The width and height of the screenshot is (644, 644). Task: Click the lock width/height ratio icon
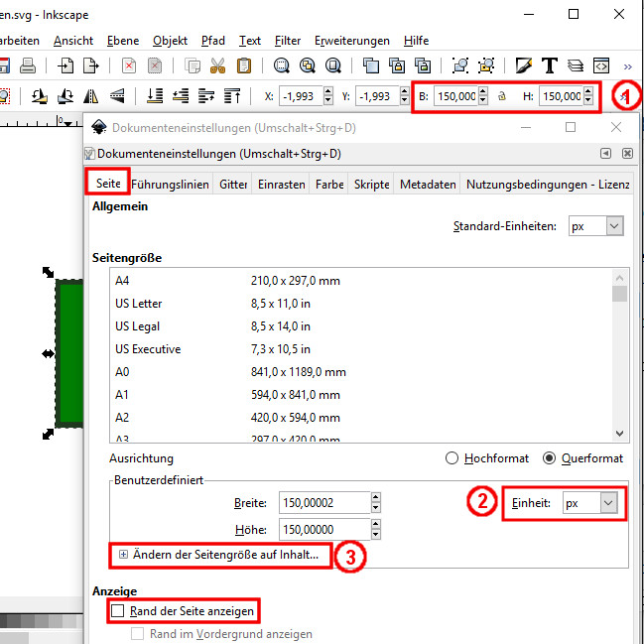pyautogui.click(x=502, y=96)
